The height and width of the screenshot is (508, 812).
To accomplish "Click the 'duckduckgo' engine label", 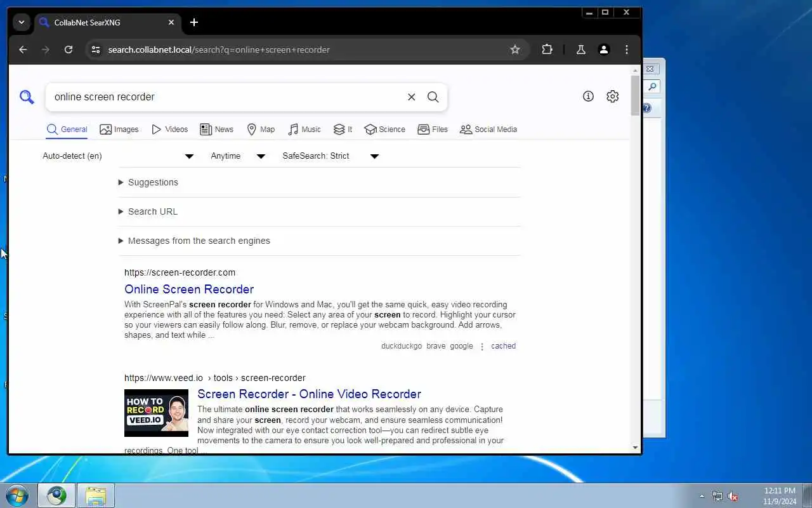I will click(x=402, y=346).
